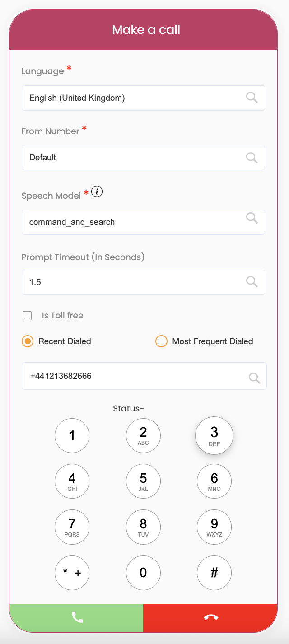The width and height of the screenshot is (289, 644).
Task: Select the Recent Dialed radio button
Action: click(28, 341)
